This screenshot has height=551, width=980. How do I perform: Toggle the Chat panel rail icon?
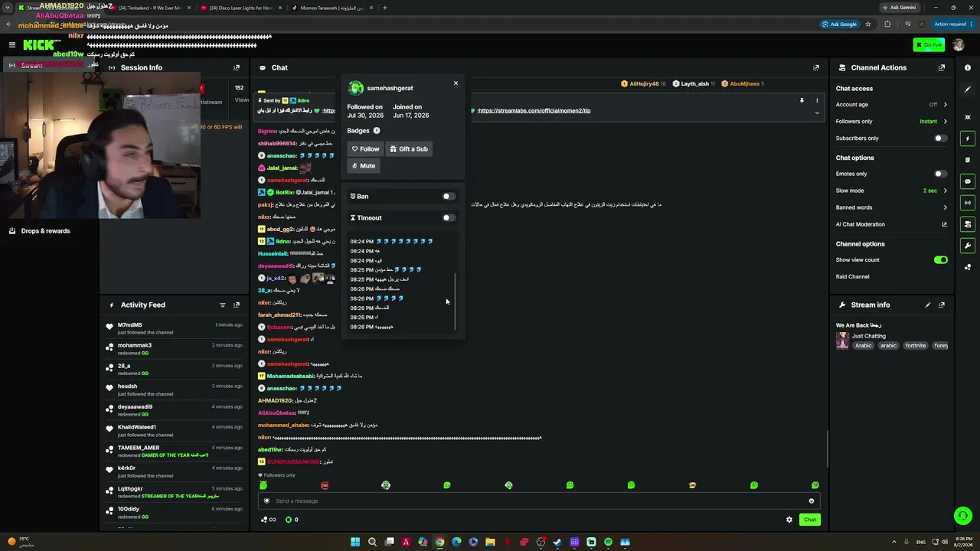[968, 181]
